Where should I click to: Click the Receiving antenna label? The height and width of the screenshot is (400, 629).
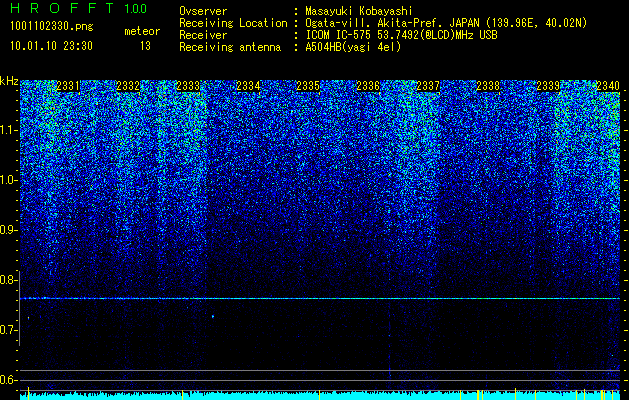click(230, 47)
